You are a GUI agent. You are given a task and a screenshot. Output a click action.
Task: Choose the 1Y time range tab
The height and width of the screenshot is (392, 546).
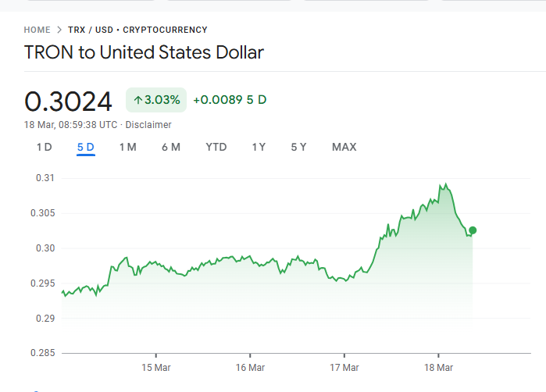click(x=259, y=147)
